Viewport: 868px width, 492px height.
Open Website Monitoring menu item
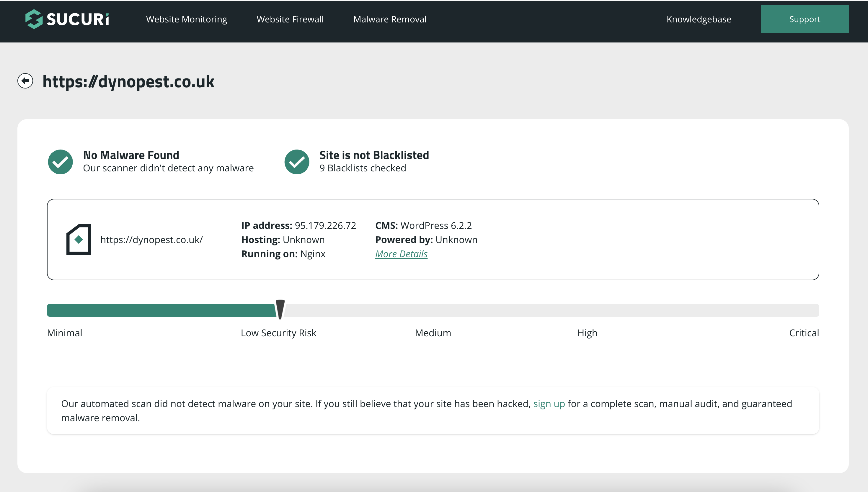click(186, 19)
